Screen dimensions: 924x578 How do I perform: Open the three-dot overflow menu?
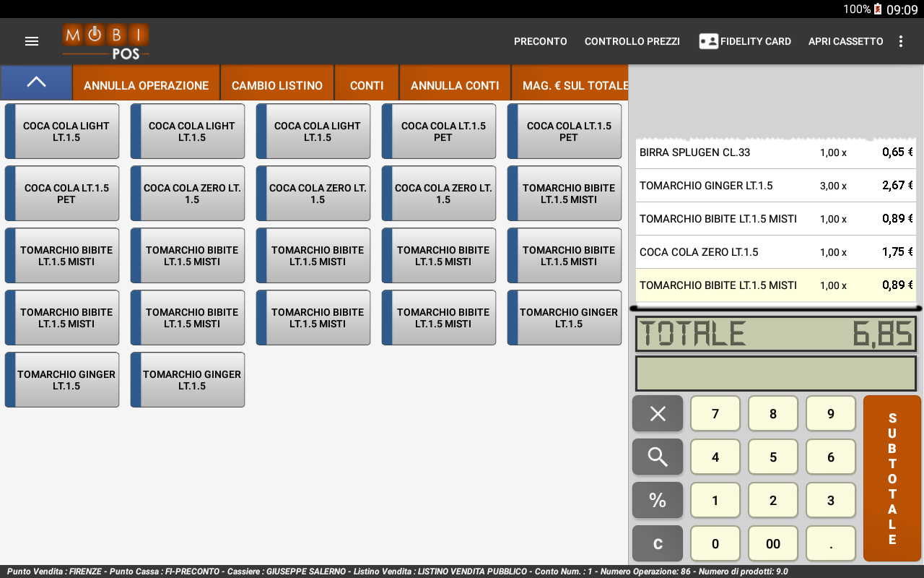[901, 41]
